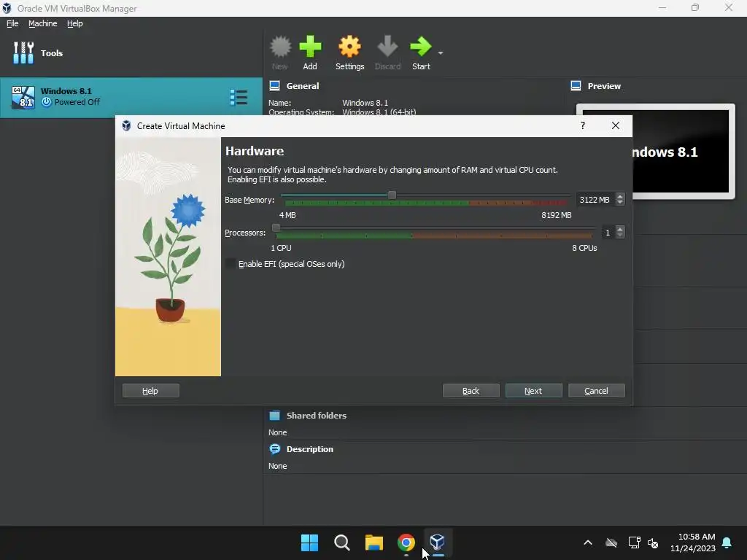Click the OneDrive cloud tray icon
This screenshot has width=747, height=560.
point(611,542)
